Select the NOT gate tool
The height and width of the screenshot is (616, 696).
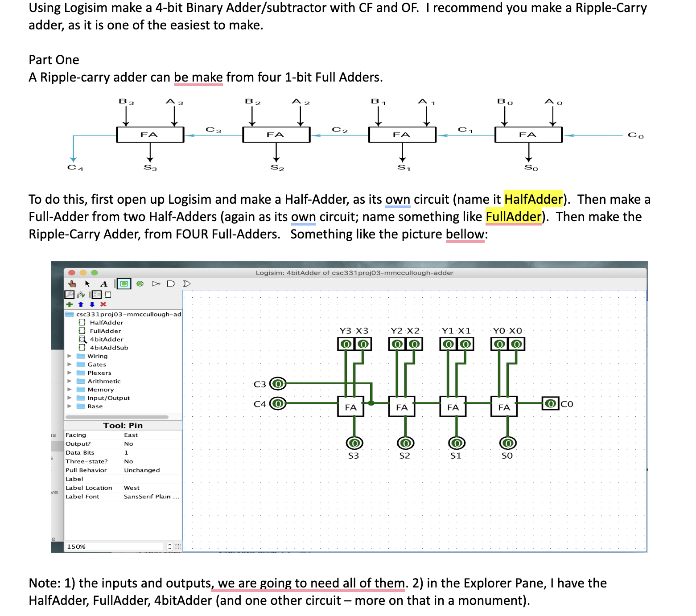coord(156,283)
